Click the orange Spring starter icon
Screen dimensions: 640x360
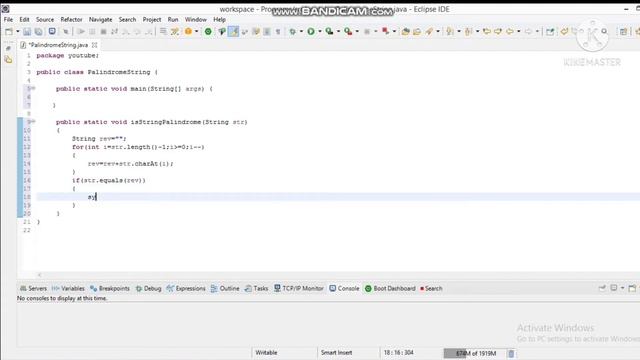point(188,31)
